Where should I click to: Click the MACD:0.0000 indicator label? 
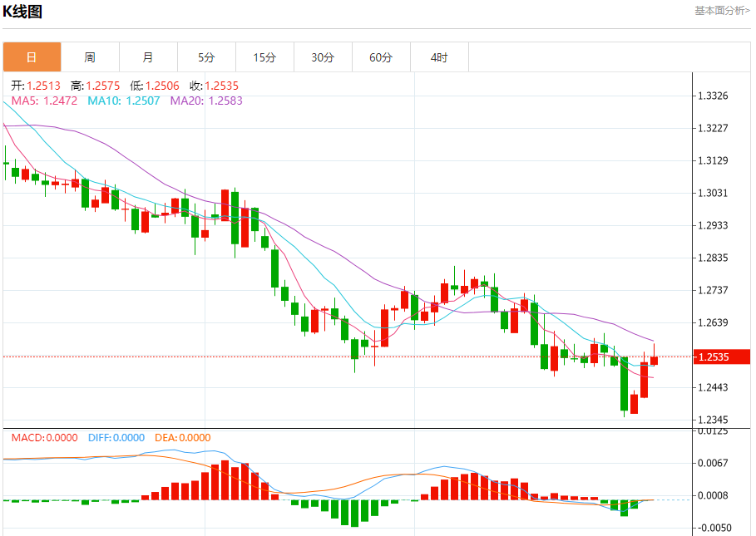[44, 438]
